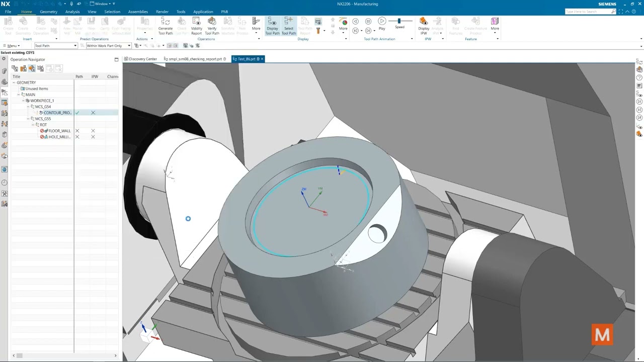Viewport: 644px width, 362px height.
Task: Open Feature group More gallery
Action: pyautogui.click(x=495, y=26)
